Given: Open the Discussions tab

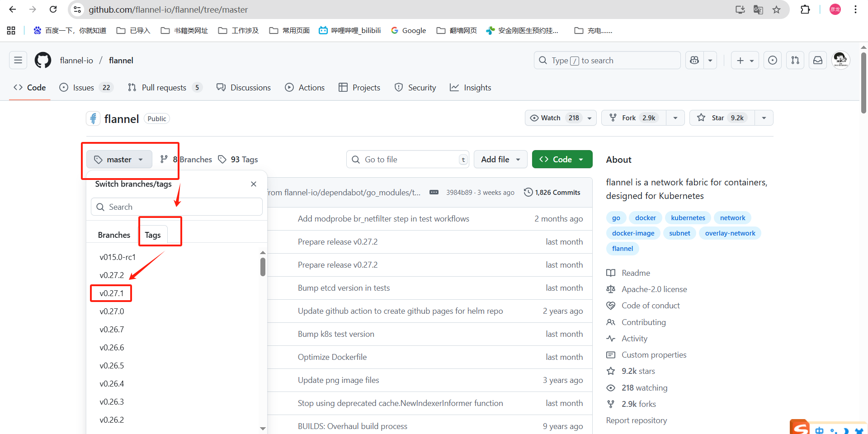Looking at the screenshot, I should (244, 87).
